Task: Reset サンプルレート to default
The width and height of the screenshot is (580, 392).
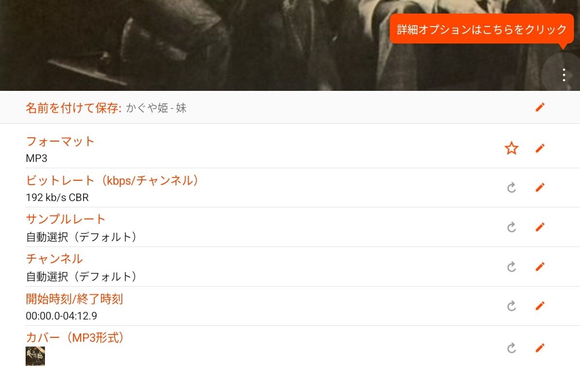Action: tap(511, 227)
